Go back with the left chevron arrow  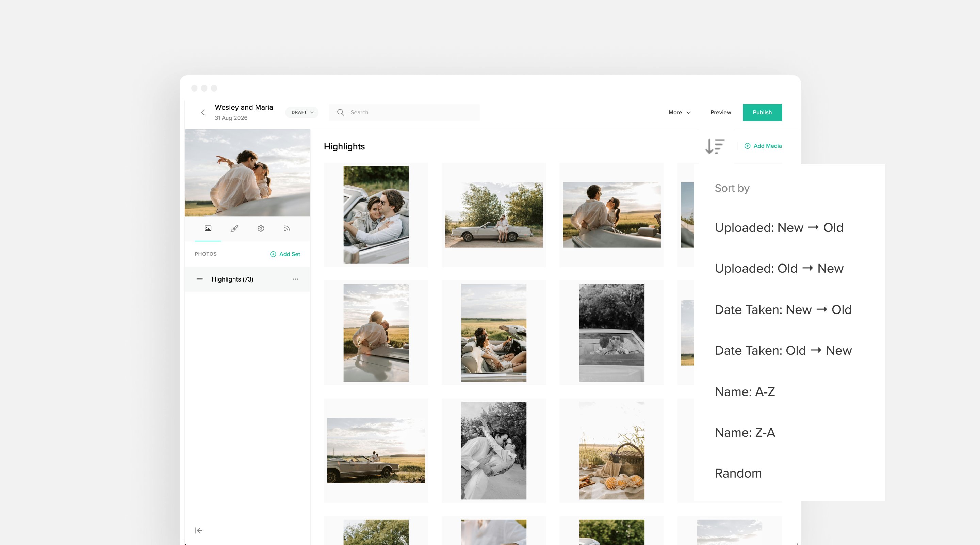(x=203, y=112)
